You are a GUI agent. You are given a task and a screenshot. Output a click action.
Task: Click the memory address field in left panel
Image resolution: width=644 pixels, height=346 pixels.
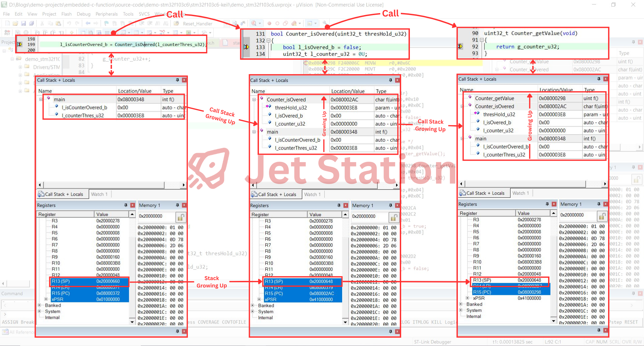pos(156,216)
